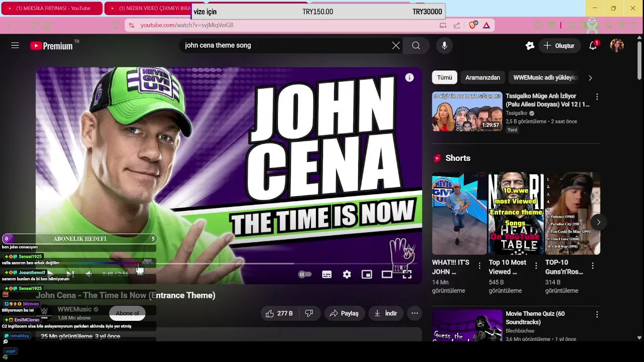644x362 pixels.
Task: Click the İndir download button
Action: (x=386, y=313)
